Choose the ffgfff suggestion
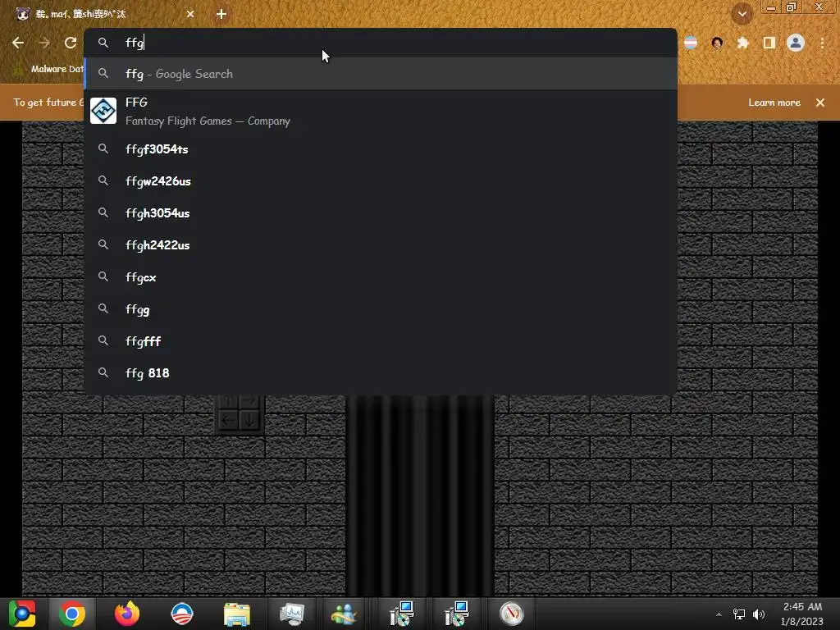Viewport: 840px width, 630px height. click(x=381, y=340)
